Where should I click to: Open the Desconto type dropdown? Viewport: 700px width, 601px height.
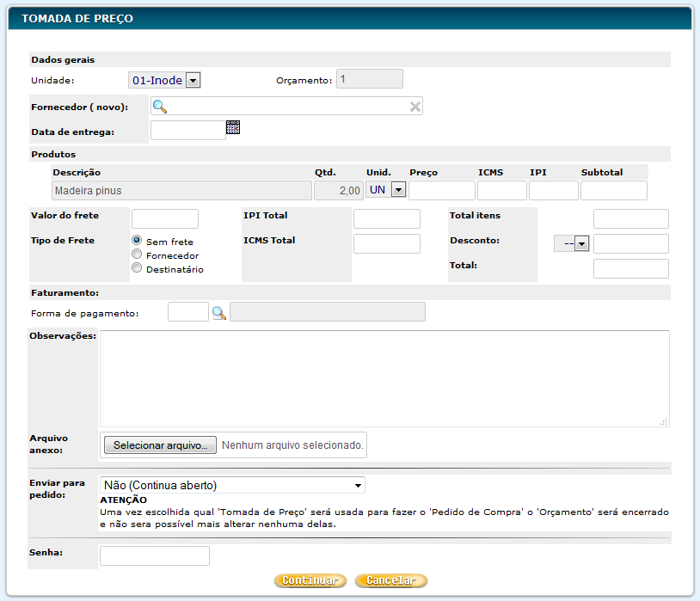tap(571, 244)
